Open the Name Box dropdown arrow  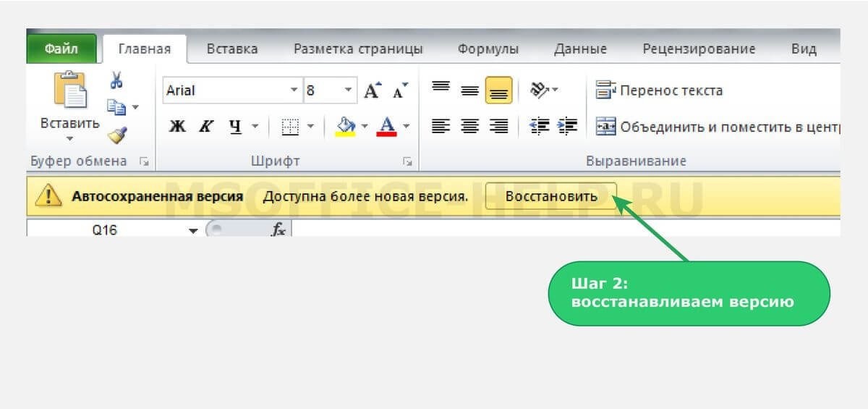[x=193, y=231]
